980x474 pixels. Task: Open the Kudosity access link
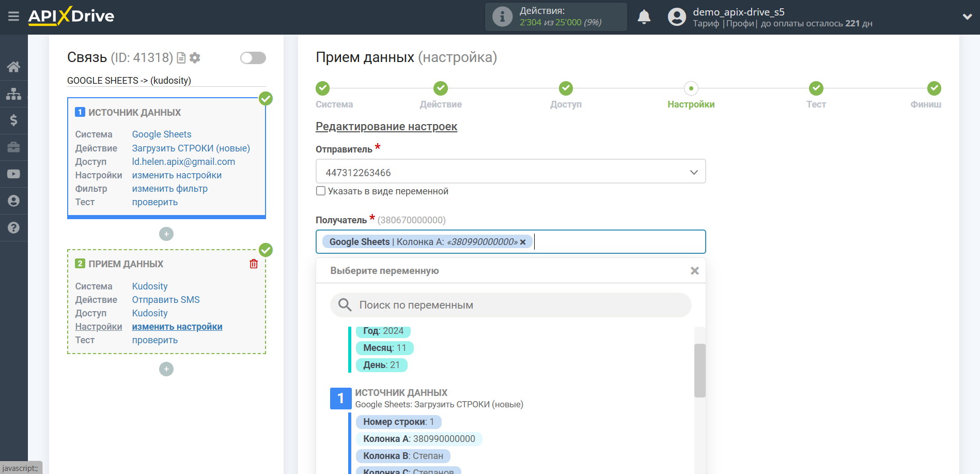click(x=150, y=313)
